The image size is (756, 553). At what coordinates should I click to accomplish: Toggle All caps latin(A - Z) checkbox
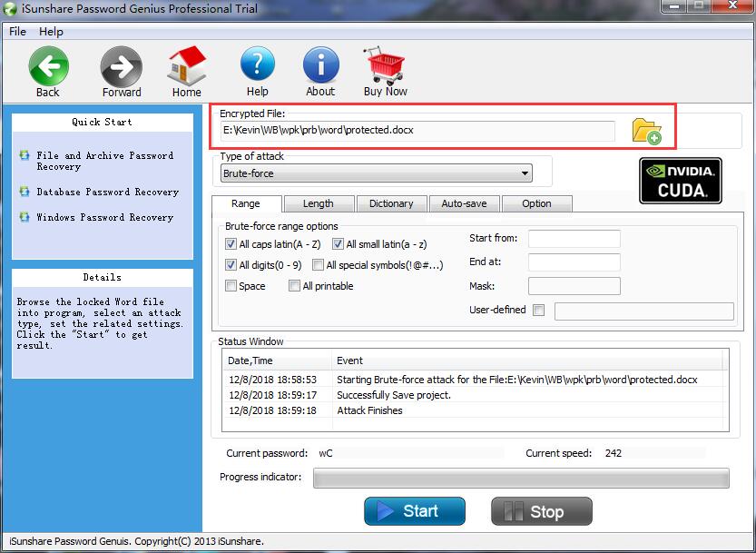[231, 243]
